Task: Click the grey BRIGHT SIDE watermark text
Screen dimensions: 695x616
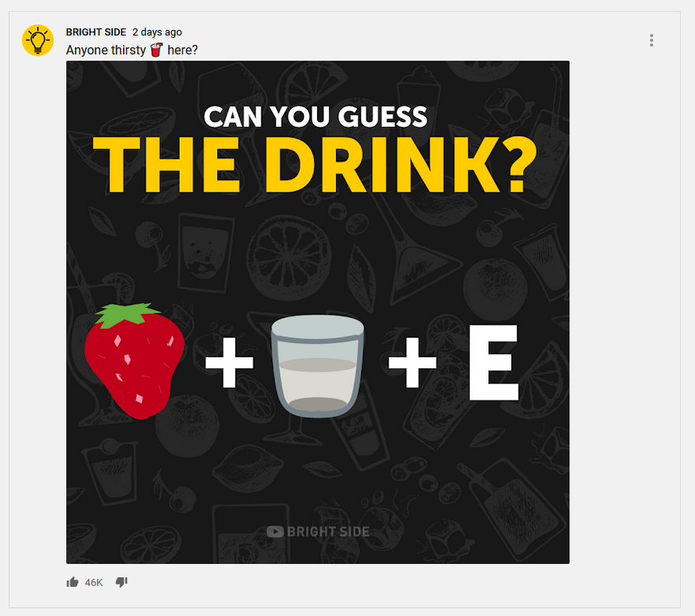Action: (x=328, y=532)
